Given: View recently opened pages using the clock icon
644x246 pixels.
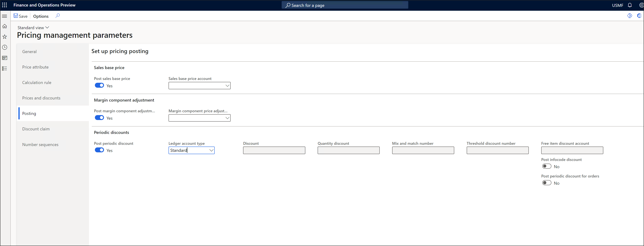Looking at the screenshot, I should coord(5,47).
